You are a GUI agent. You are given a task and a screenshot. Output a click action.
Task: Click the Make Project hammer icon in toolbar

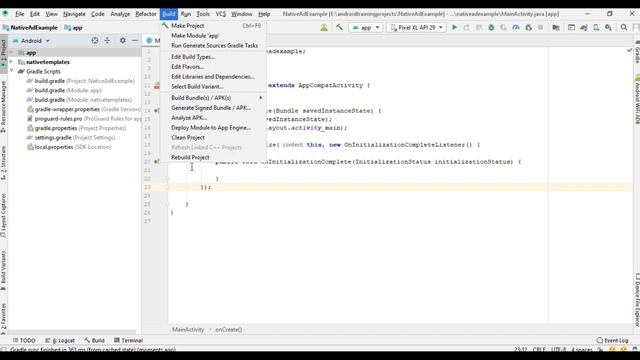click(339, 27)
